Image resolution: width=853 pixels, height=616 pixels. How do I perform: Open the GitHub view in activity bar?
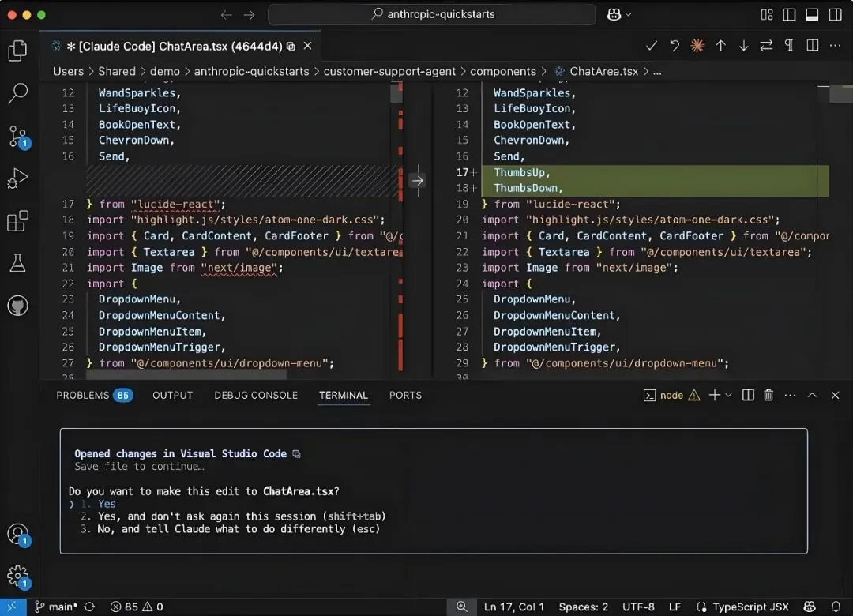pos(17,306)
